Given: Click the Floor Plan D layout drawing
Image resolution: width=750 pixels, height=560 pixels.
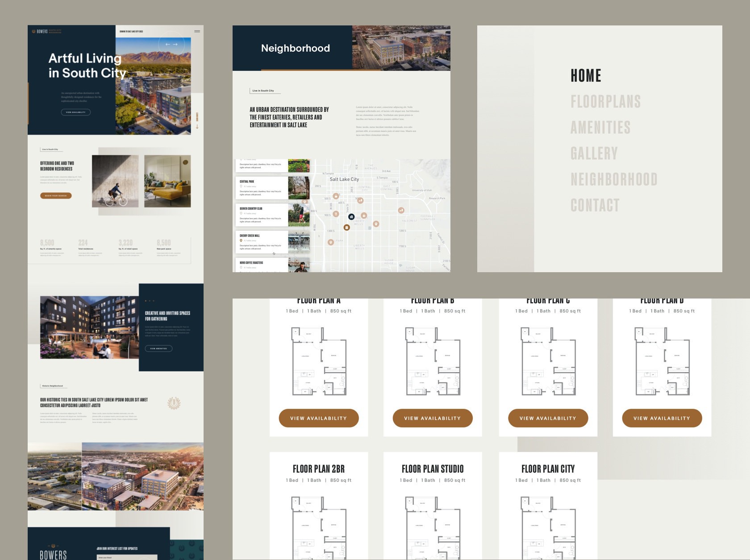Looking at the screenshot, I should [662, 361].
